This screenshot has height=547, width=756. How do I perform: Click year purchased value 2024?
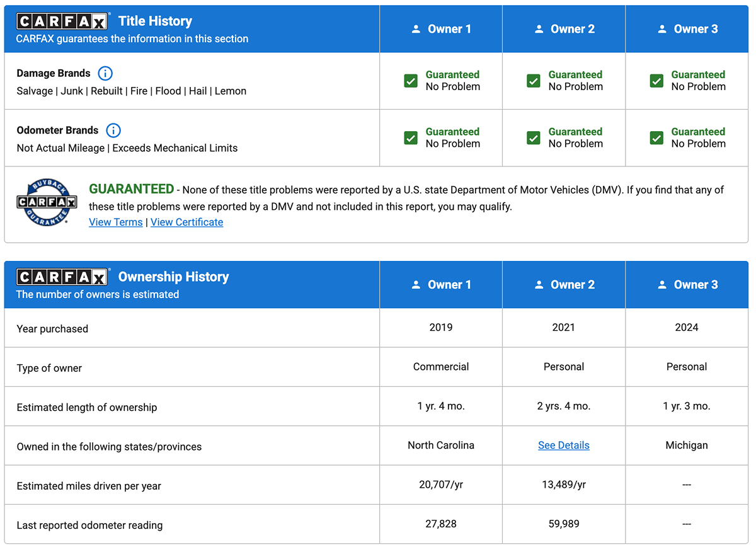point(687,327)
